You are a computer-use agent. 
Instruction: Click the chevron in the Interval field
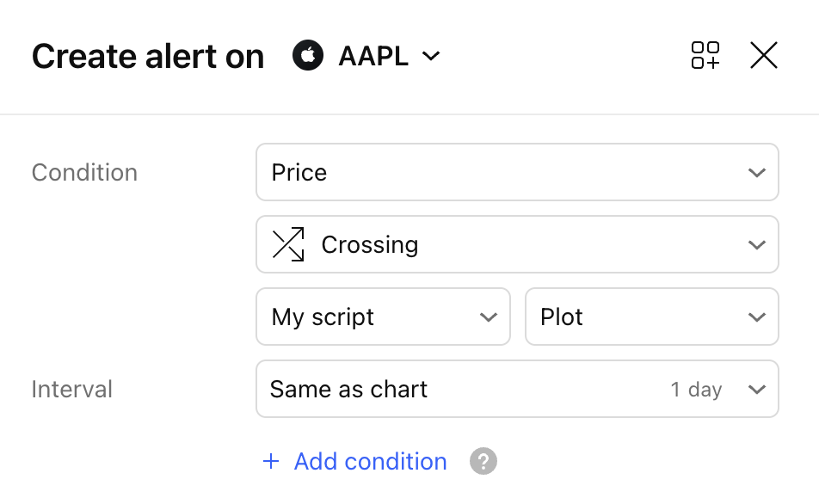tap(756, 389)
